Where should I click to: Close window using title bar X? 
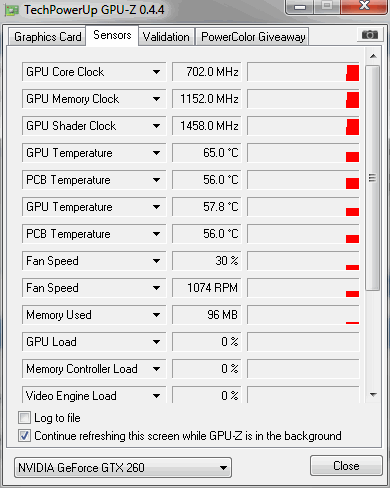pos(364,6)
